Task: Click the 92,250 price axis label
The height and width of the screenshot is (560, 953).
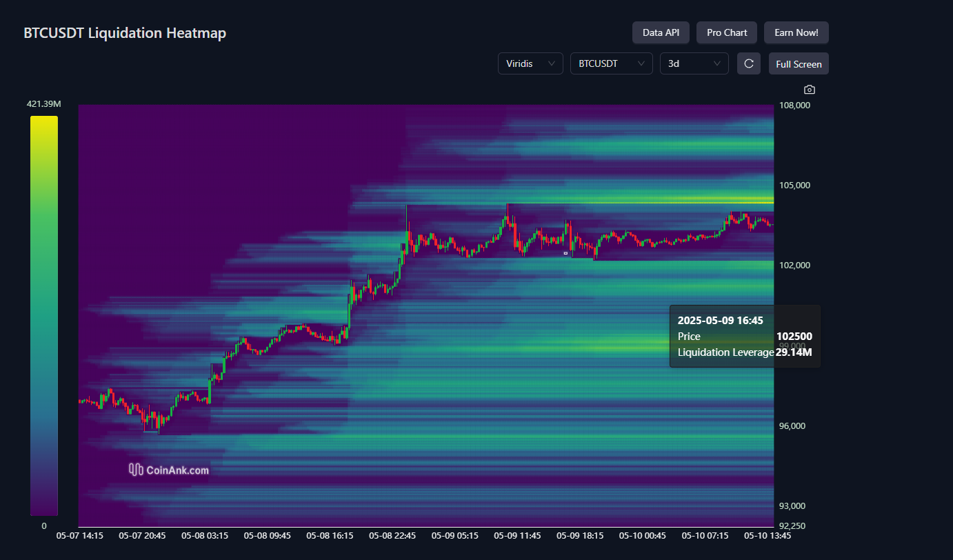Action: (794, 526)
